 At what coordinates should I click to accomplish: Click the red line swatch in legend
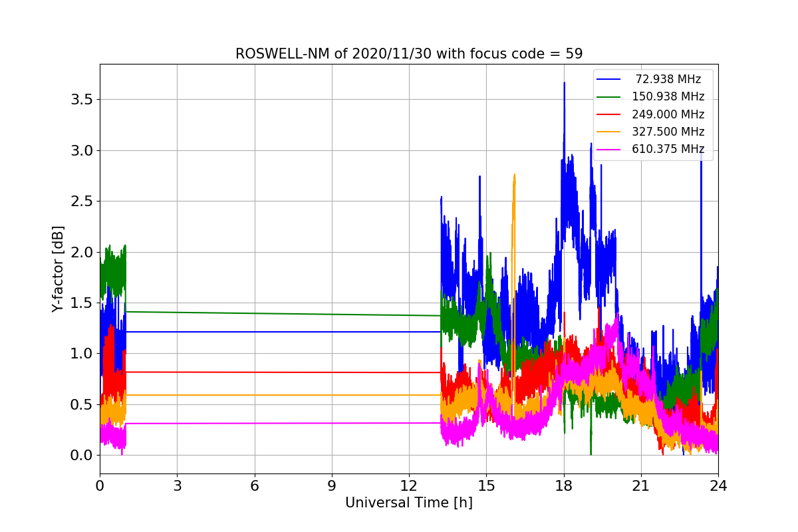point(608,114)
